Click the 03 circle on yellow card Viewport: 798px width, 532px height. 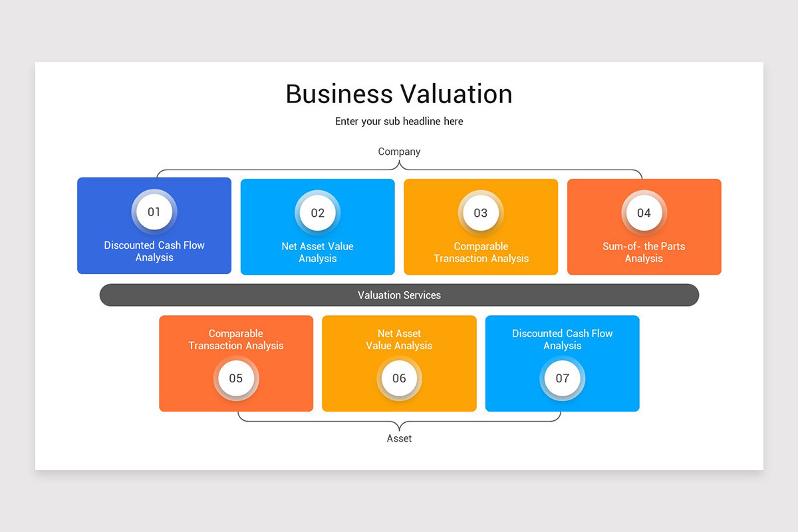coord(481,213)
